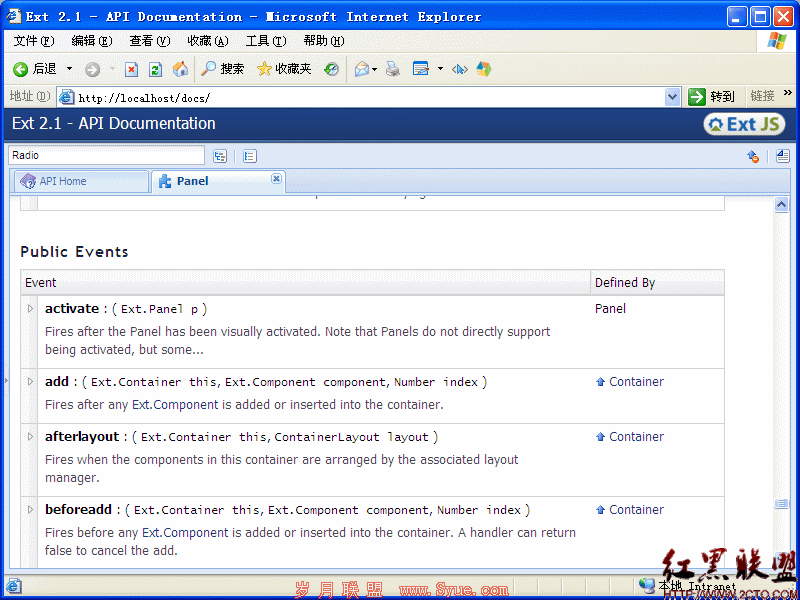Click the page icon in address bar
Screen dimensions: 800x600
click(x=66, y=96)
